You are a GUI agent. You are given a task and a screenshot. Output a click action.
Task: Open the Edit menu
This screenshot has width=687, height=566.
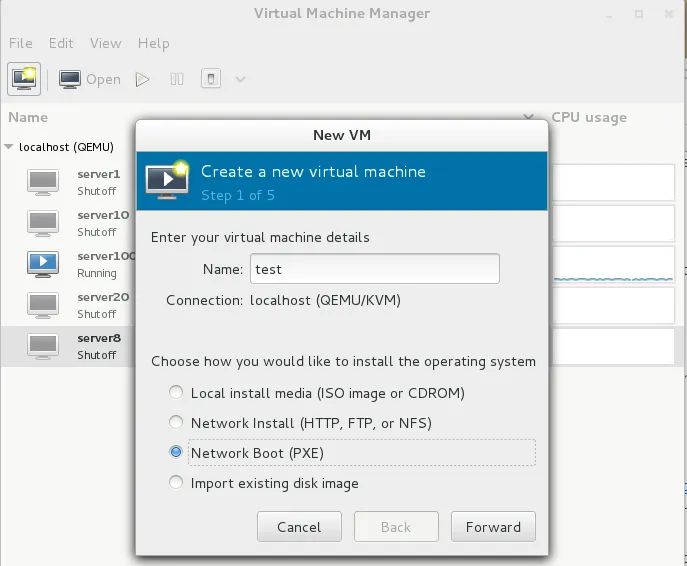tap(61, 43)
